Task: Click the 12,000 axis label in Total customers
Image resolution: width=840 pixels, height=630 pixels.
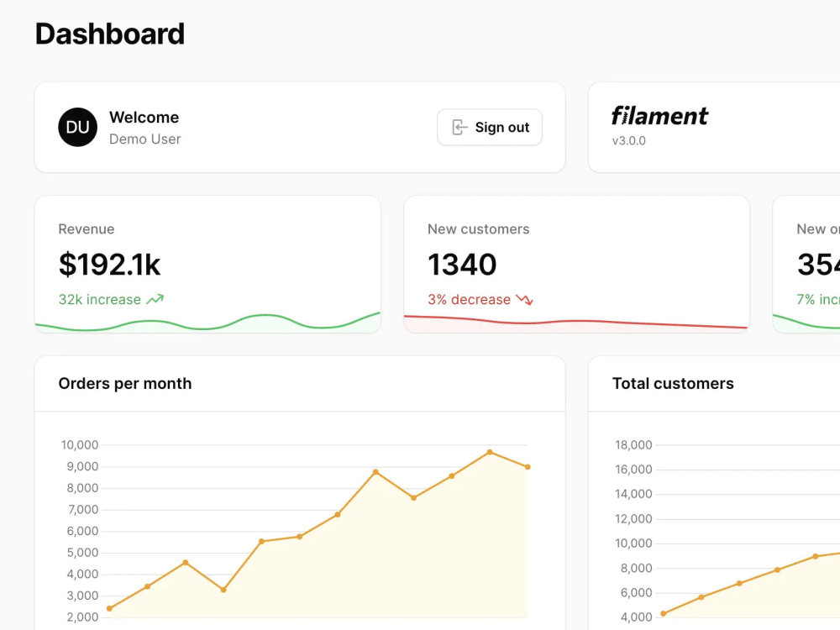Action: tap(633, 519)
